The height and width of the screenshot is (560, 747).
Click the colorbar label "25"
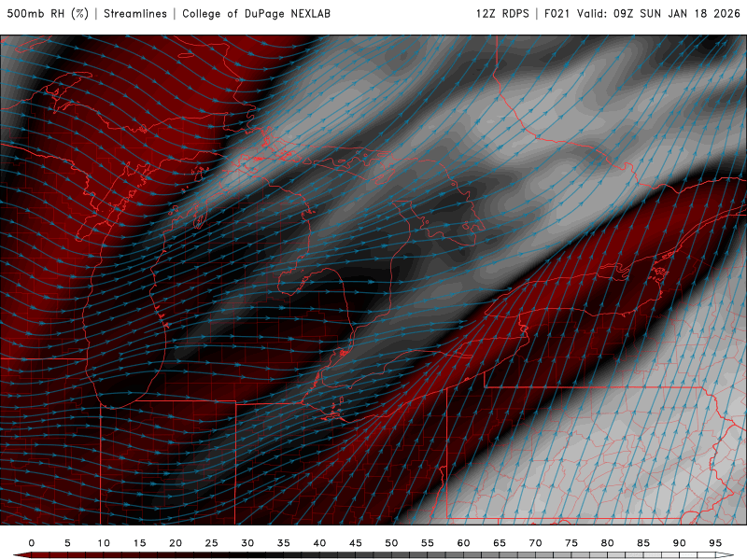(x=212, y=543)
